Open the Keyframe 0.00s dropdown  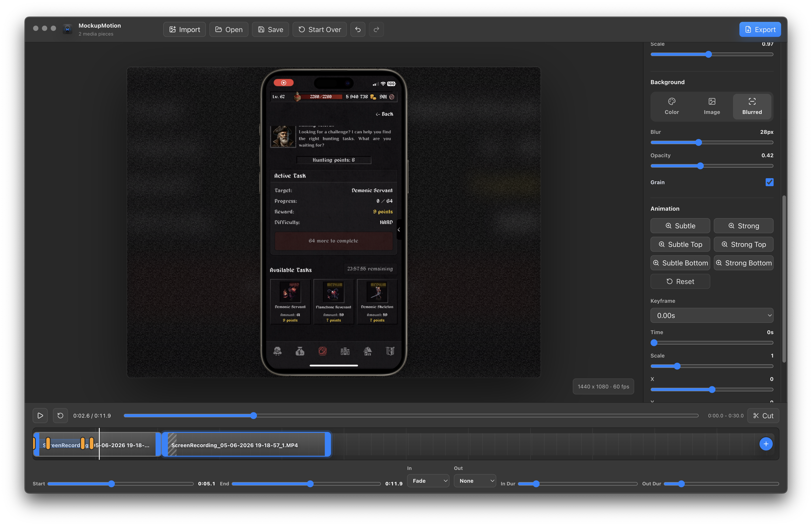[712, 315]
